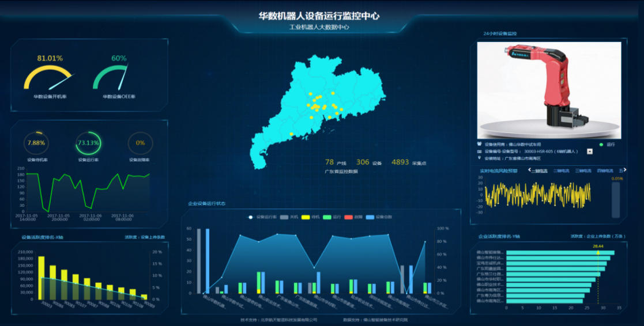This screenshot has height=326, width=644.
Task: Select the 73.13% running rate ring
Action: 88,143
